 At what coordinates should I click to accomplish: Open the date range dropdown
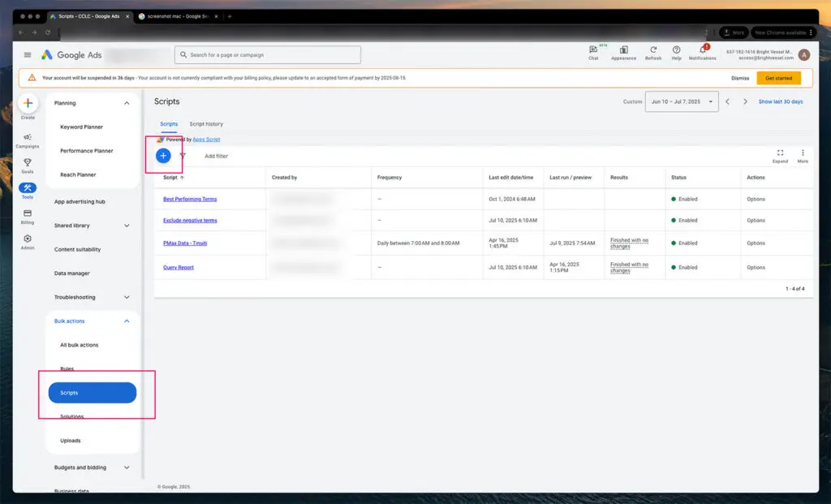[x=682, y=101]
